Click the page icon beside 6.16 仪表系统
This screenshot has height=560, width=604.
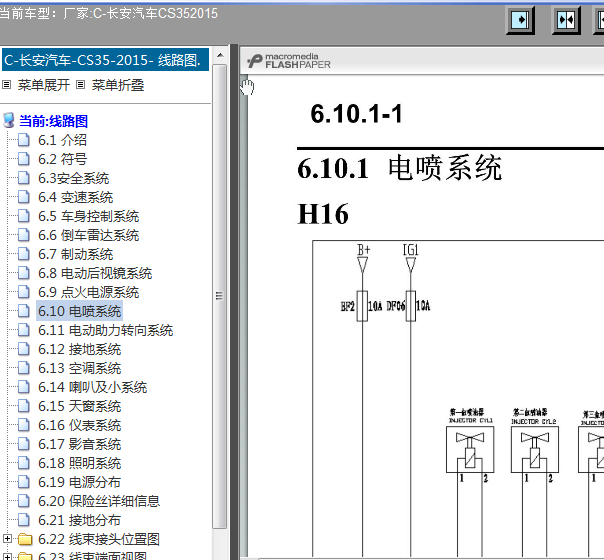coord(23,425)
